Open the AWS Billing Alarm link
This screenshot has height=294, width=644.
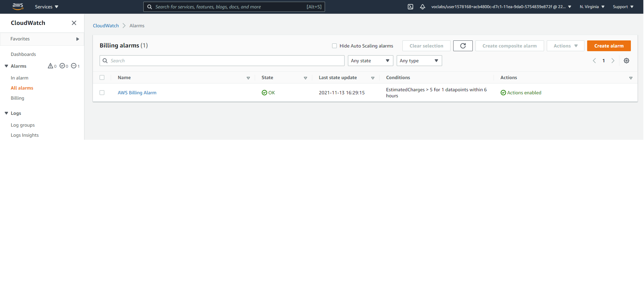tap(137, 93)
